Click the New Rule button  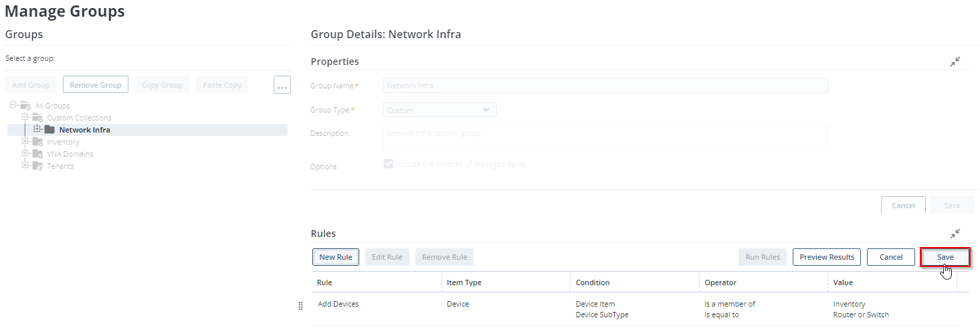pyautogui.click(x=336, y=257)
